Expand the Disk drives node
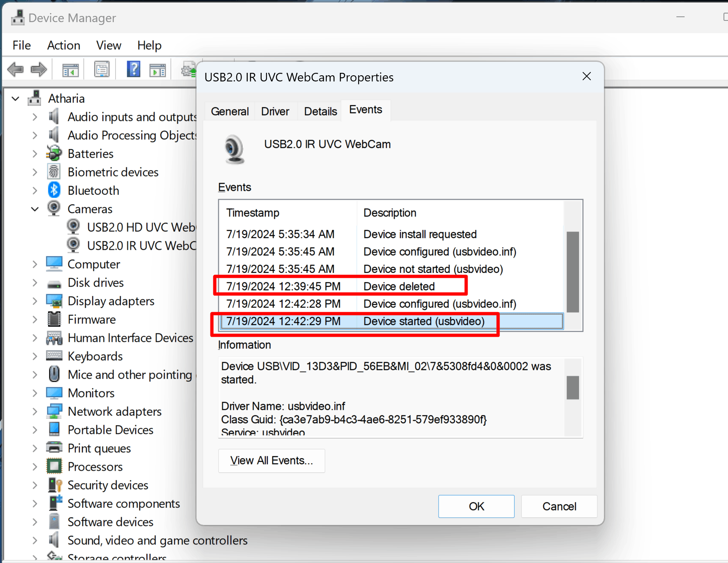 [35, 283]
